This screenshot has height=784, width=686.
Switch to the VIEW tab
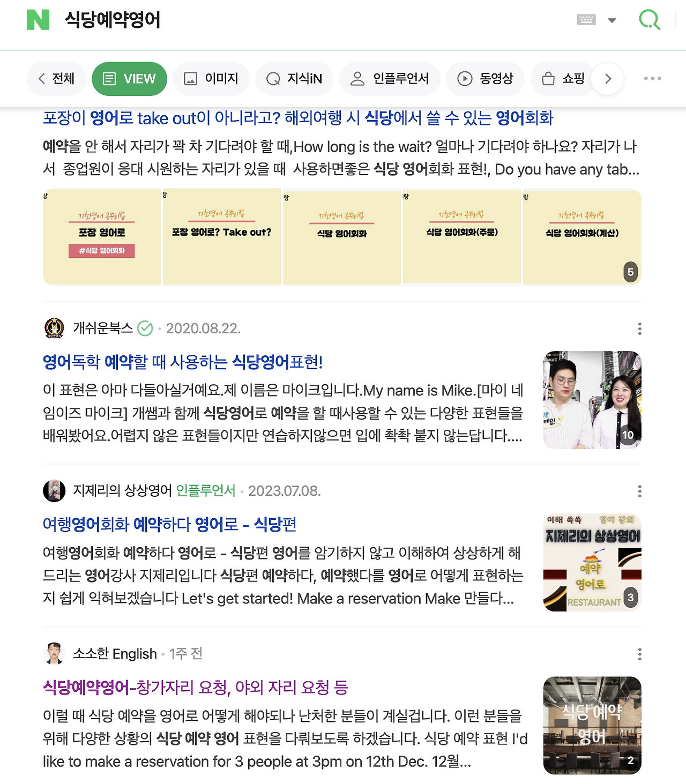(x=129, y=78)
